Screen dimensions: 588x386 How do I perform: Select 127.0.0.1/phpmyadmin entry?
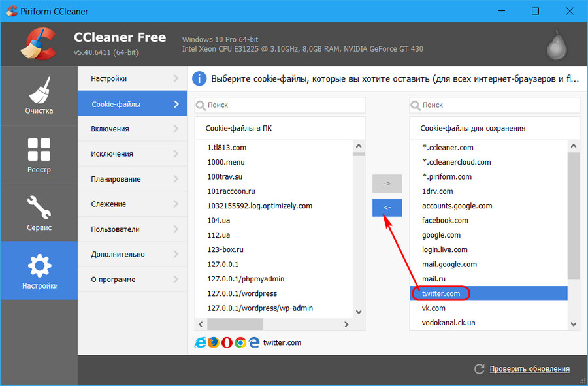coord(274,279)
